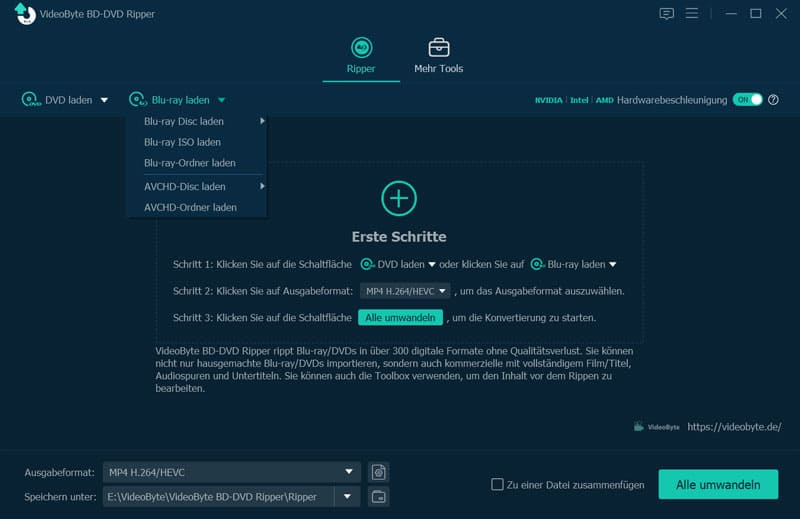Open the Ausgabeformat MP4 H.264/HEVC dropdown
Image resolution: width=800 pixels, height=519 pixels.
[x=232, y=472]
